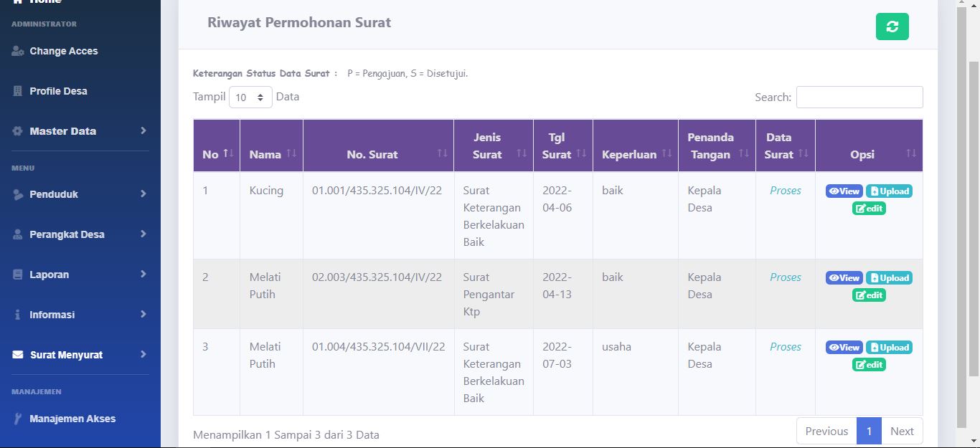Viewport: 980px width, 448px height.
Task: View letter 02.003/435.325.104/IV/22
Action: tap(844, 278)
